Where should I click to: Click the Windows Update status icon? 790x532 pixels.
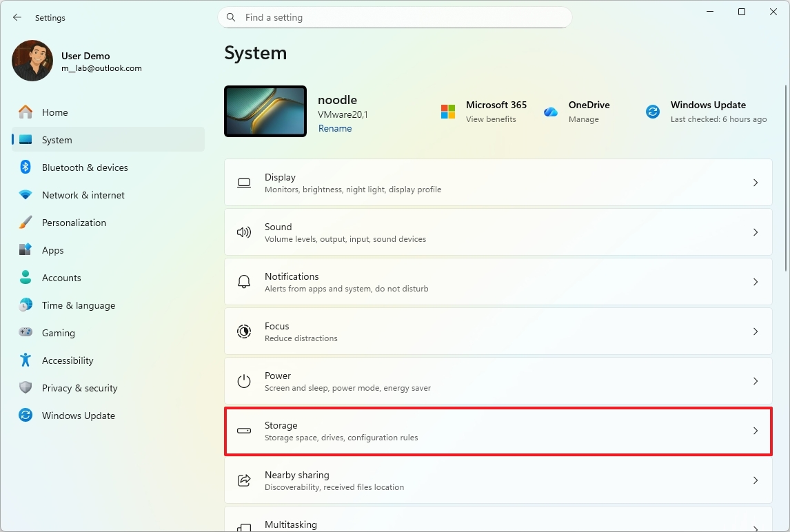click(652, 111)
